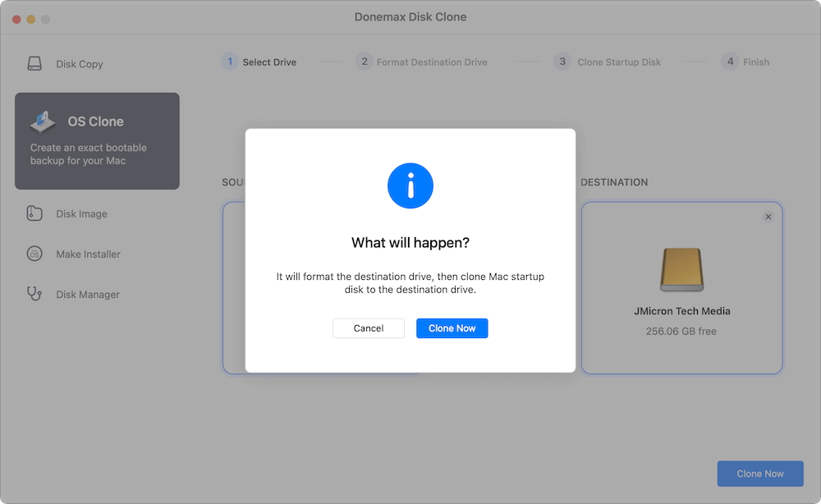Minimize the window with yellow button
This screenshot has height=504, width=821.
click(31, 20)
